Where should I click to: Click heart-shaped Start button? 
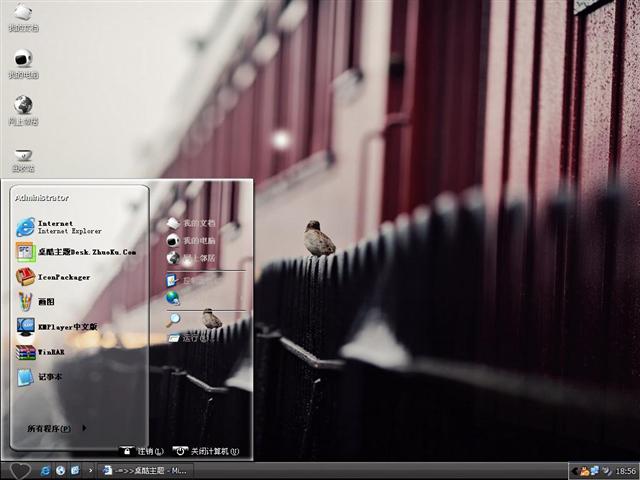[x=20, y=471]
